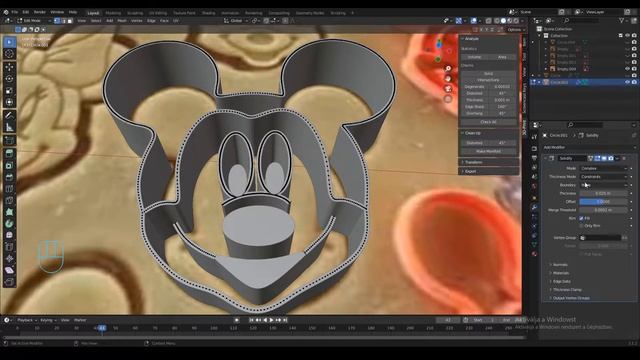Enable face select mode in header

point(70,20)
